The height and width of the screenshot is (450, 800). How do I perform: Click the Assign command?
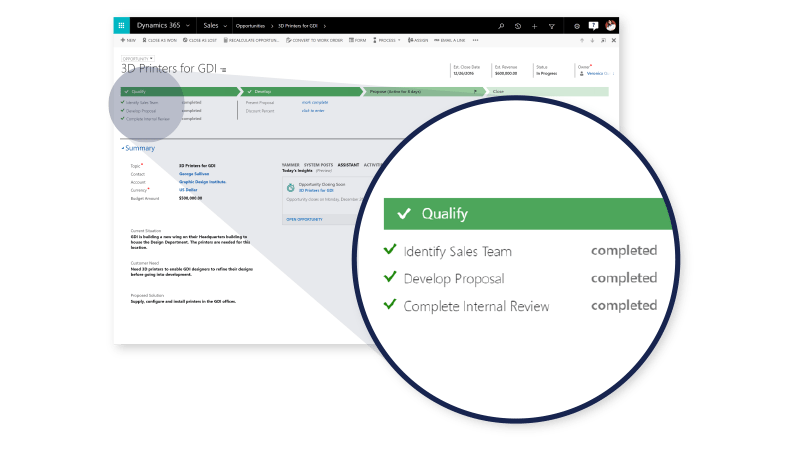418,40
